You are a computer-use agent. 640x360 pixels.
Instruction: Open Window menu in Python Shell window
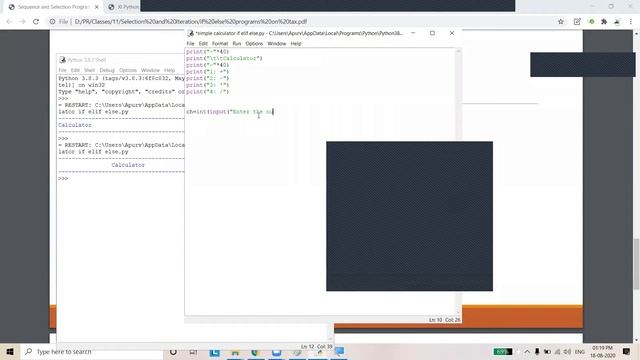coord(150,70)
